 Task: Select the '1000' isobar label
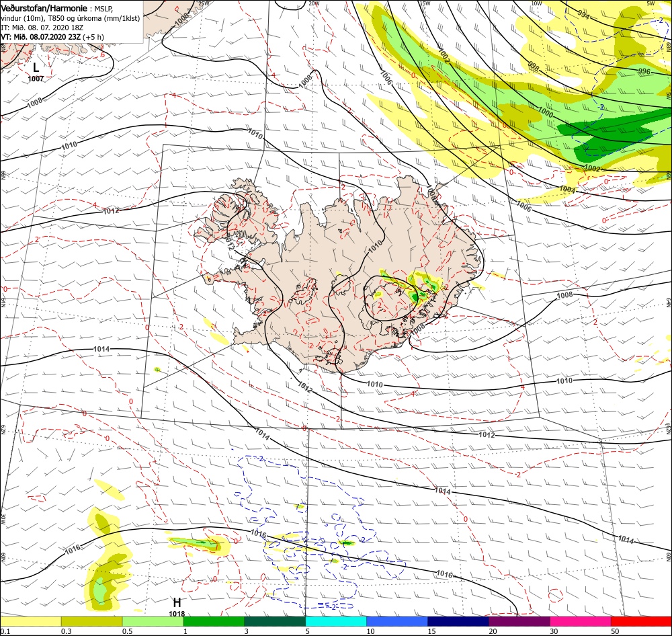click(545, 112)
